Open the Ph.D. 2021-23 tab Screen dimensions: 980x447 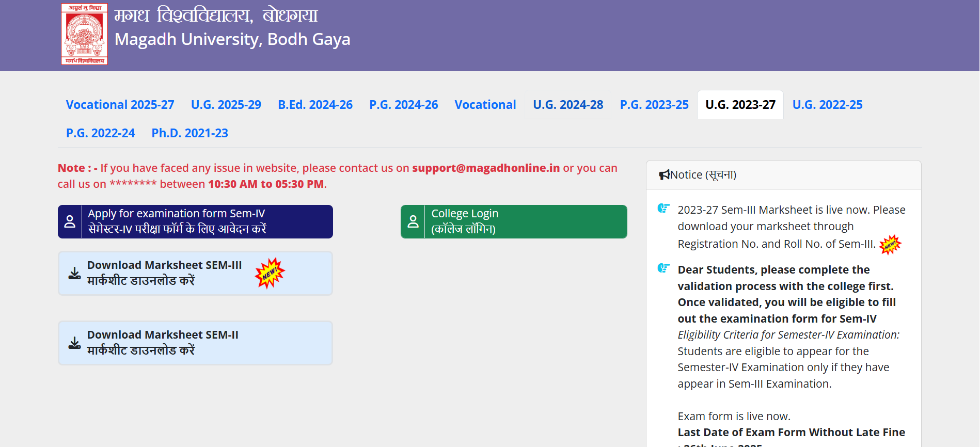point(189,133)
